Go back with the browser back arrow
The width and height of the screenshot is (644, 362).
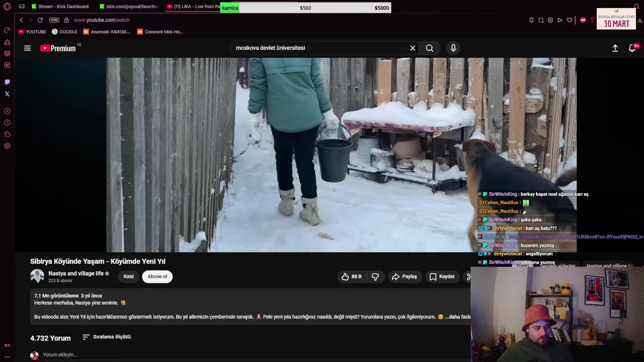click(x=21, y=20)
